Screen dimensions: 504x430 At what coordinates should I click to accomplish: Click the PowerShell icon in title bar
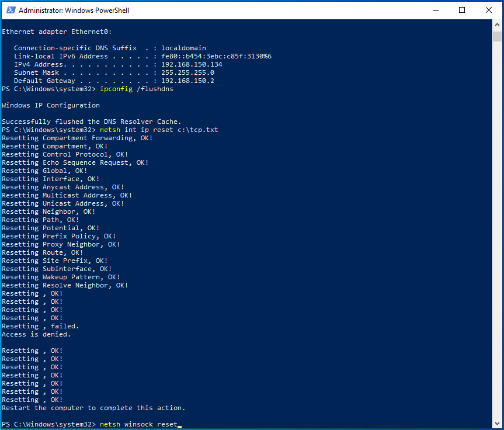10,10
